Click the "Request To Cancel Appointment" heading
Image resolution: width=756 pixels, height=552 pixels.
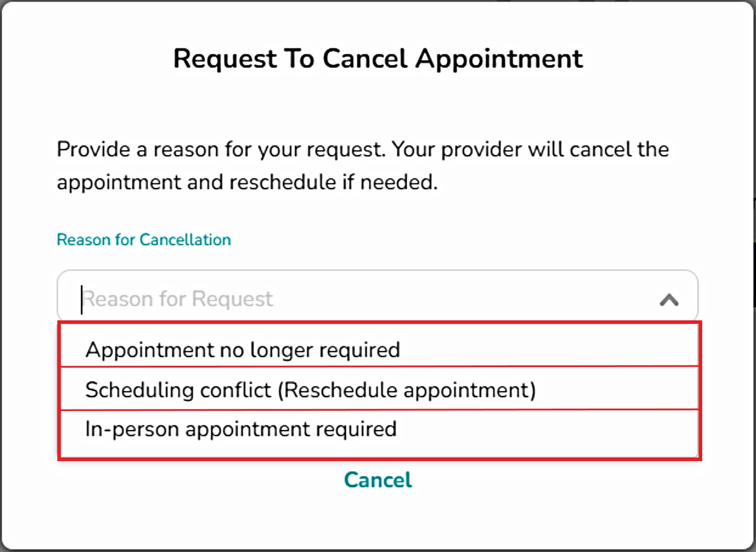pos(378,58)
